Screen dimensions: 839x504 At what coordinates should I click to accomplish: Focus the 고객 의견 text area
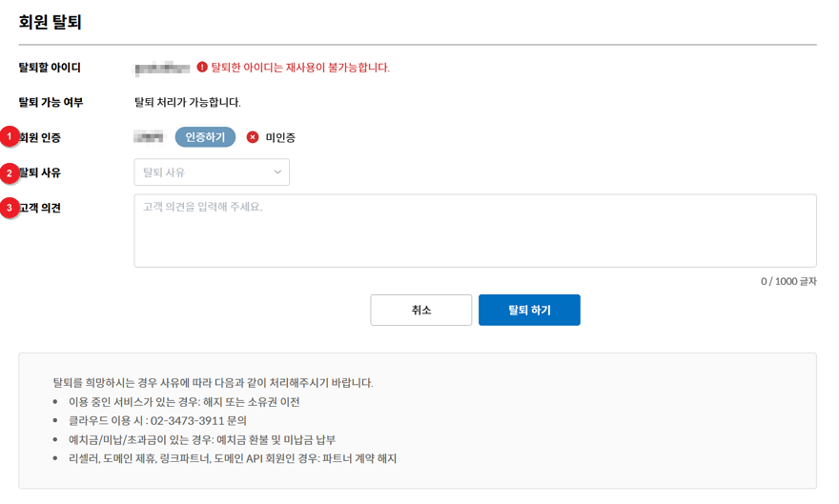coord(475,231)
